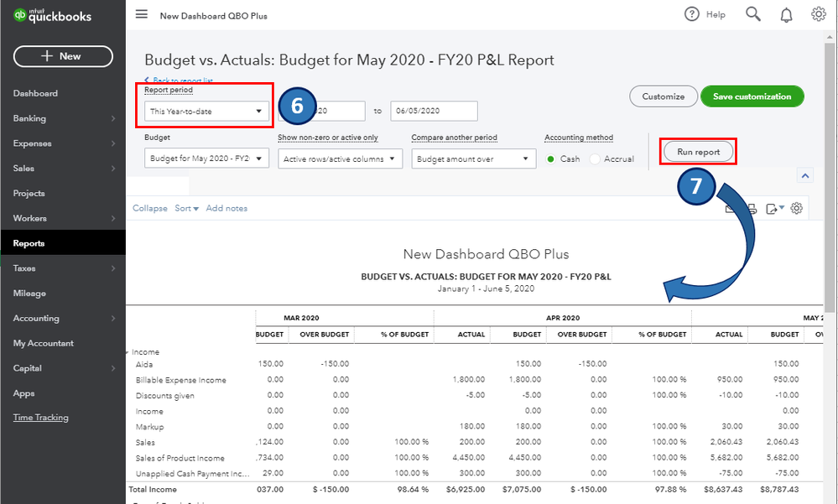Collapse the report filter panel chevron

point(804,176)
